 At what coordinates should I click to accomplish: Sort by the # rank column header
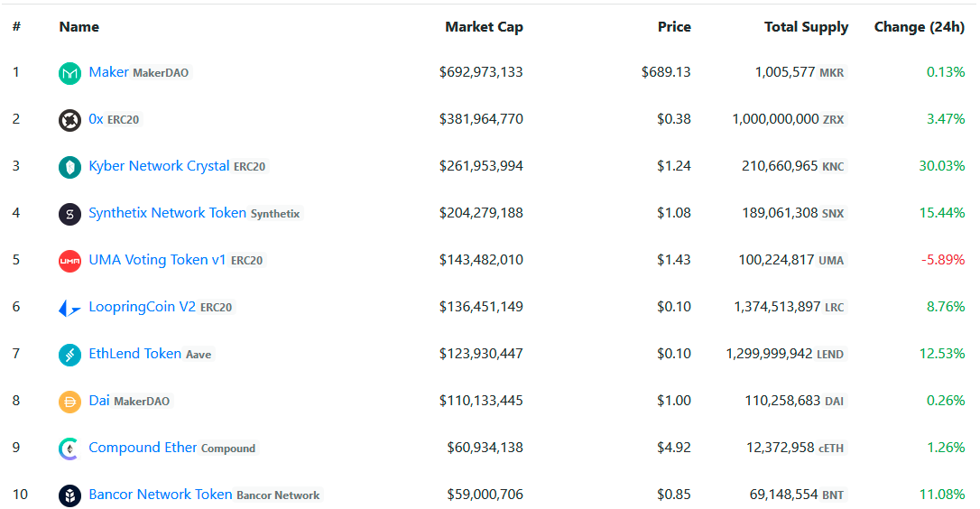[x=16, y=27]
